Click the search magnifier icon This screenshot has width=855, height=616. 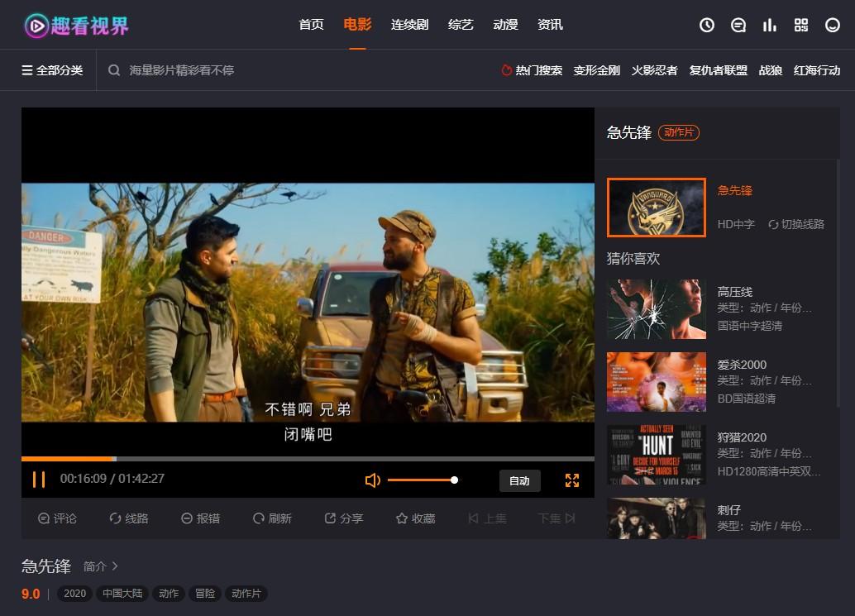click(114, 70)
